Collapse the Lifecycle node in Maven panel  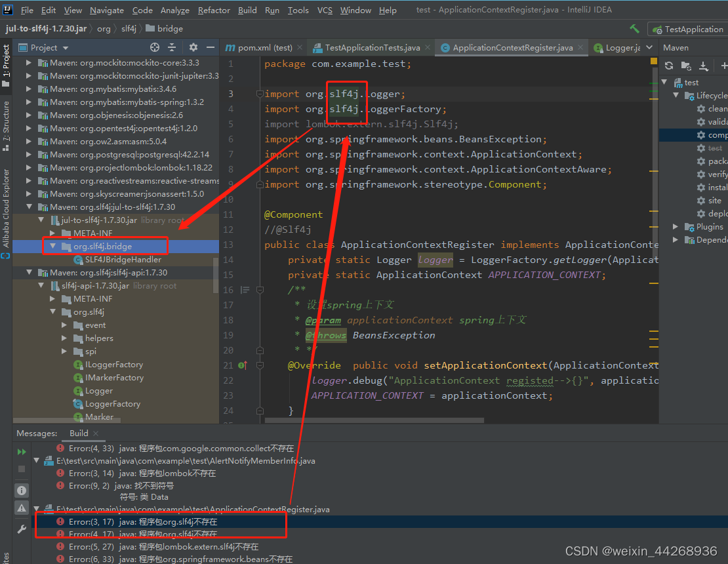click(676, 95)
